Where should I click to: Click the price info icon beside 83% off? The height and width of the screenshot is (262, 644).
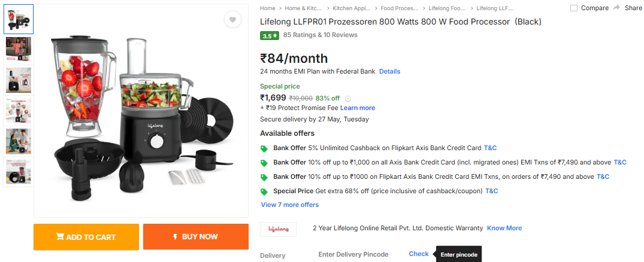348,99
